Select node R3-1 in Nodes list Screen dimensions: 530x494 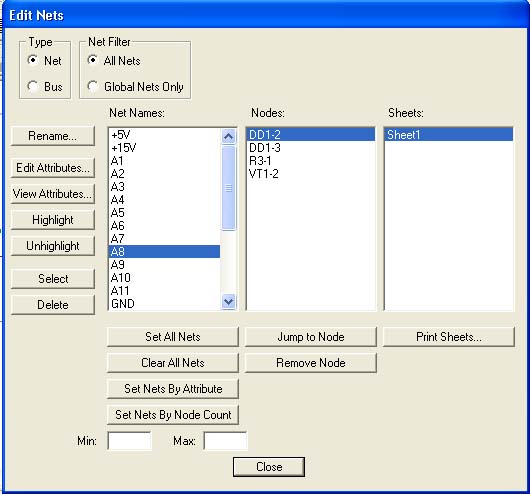(311, 161)
